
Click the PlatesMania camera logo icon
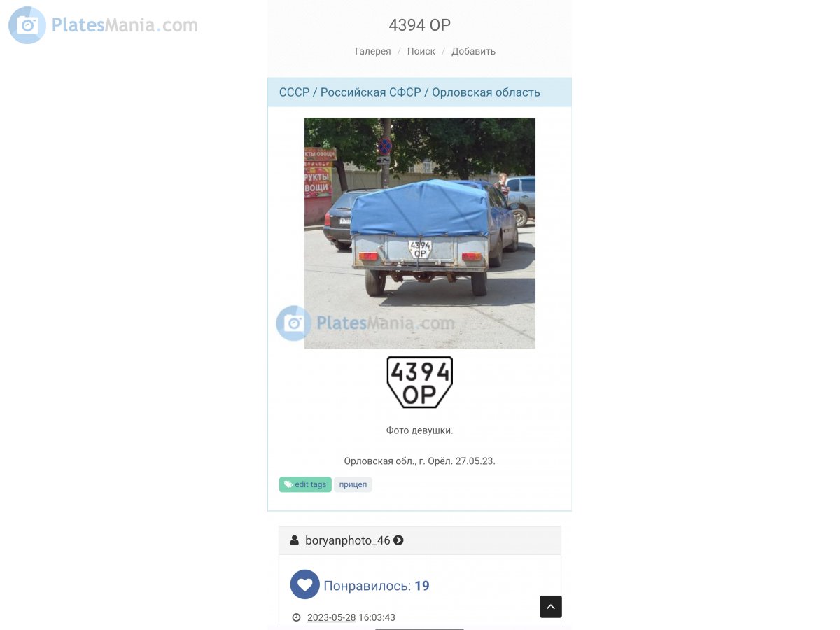27,25
